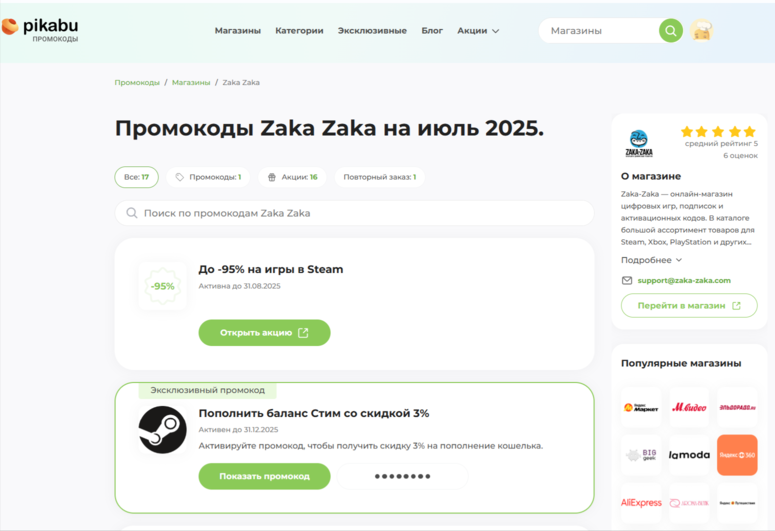
Task: Click the -95% discount badge
Action: click(x=163, y=286)
